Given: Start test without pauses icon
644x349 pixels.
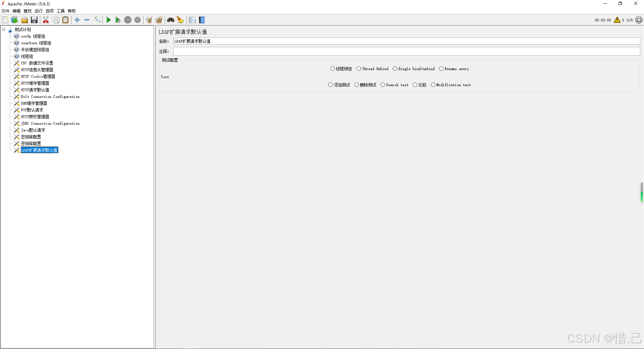Looking at the screenshot, I should (118, 20).
